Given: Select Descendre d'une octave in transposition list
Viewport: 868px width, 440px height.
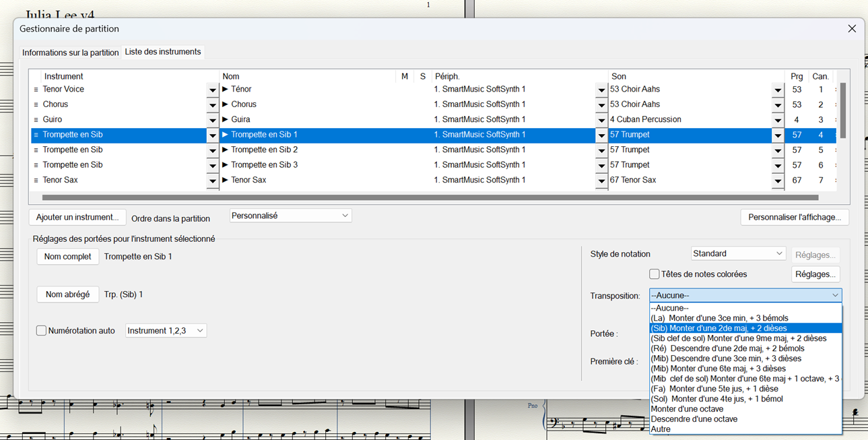Looking at the screenshot, I should 694,419.
